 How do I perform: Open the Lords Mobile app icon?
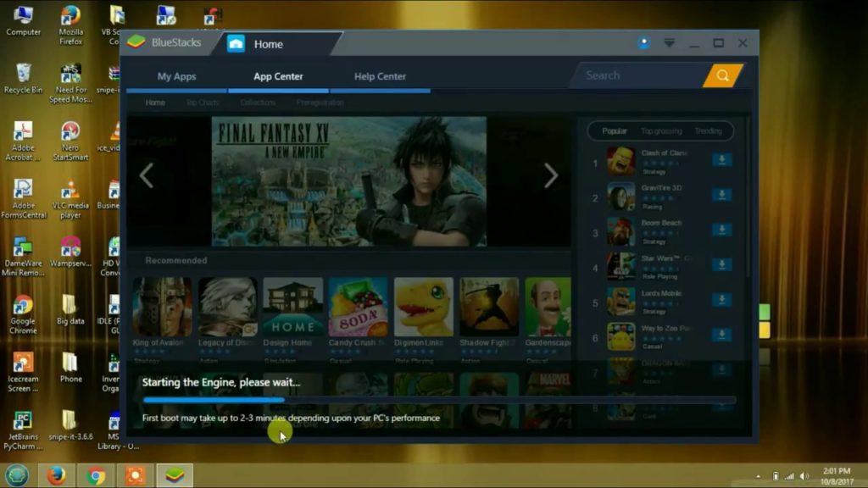tap(621, 302)
